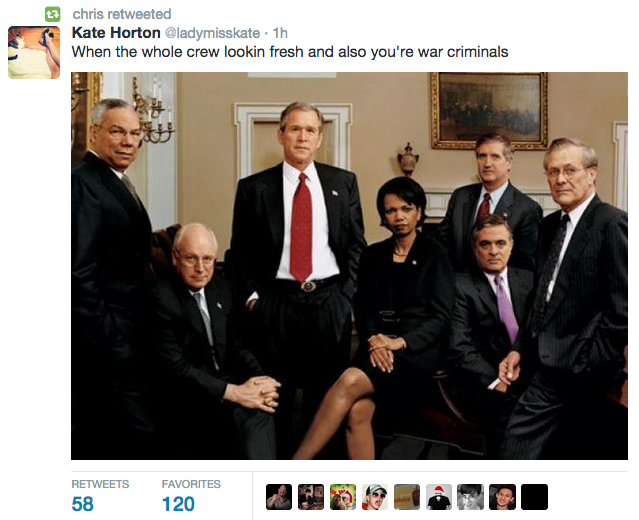Click the 1h tweet timestamp
This screenshot has width=639, height=520.
point(280,33)
